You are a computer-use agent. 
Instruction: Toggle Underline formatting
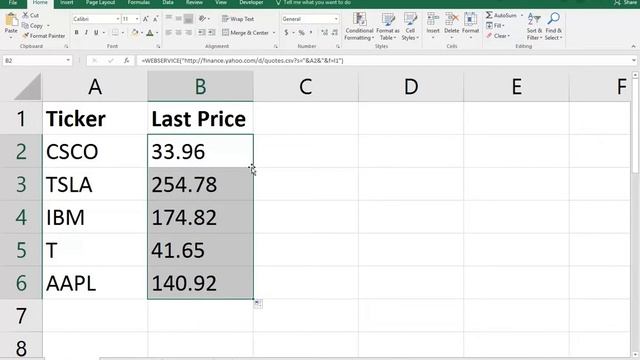click(96, 33)
